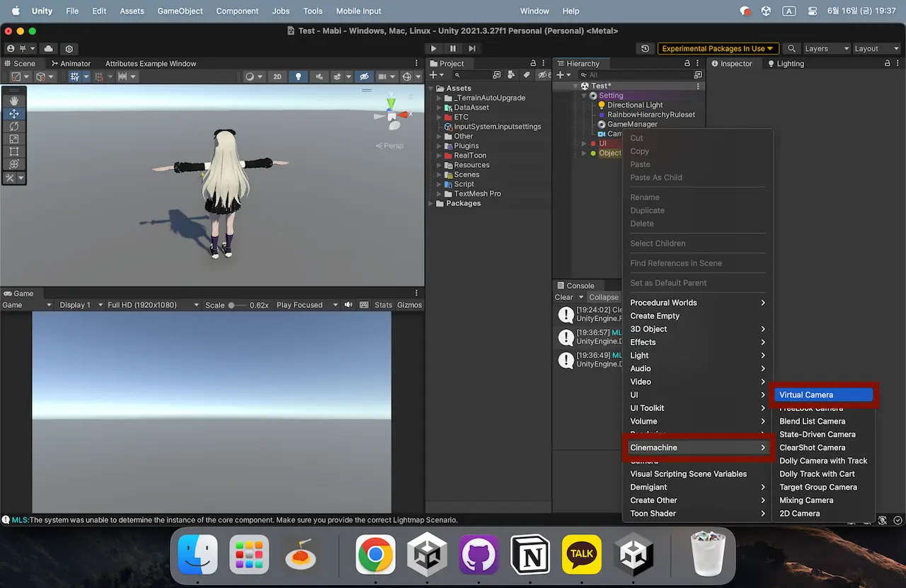This screenshot has width=906, height=588.
Task: Toggle hidden objects scene visibility
Action: pyautogui.click(x=364, y=76)
